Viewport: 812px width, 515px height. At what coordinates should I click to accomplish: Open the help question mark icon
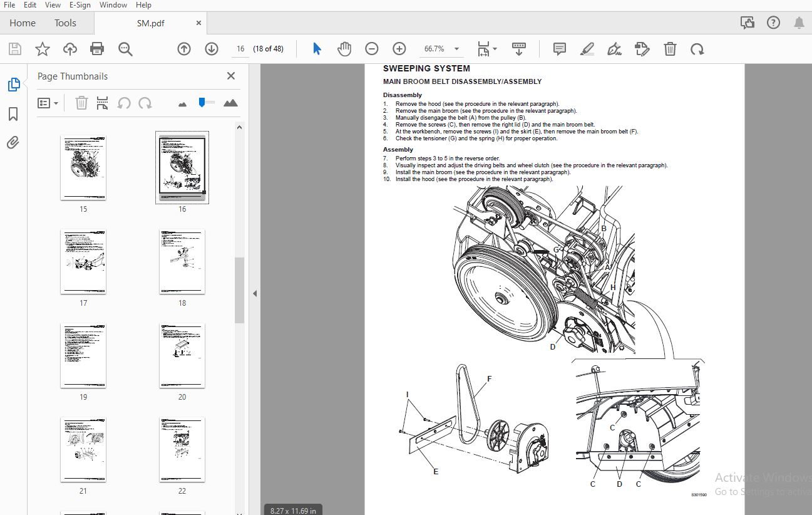(x=774, y=23)
